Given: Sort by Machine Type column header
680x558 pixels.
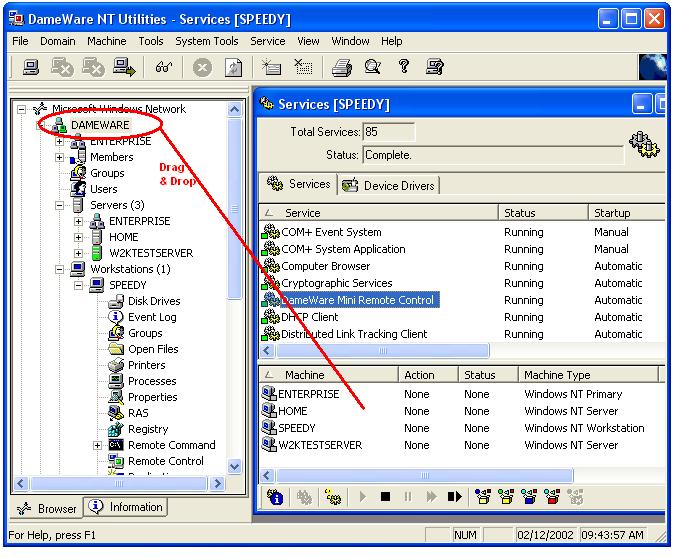Looking at the screenshot, I should 588,375.
